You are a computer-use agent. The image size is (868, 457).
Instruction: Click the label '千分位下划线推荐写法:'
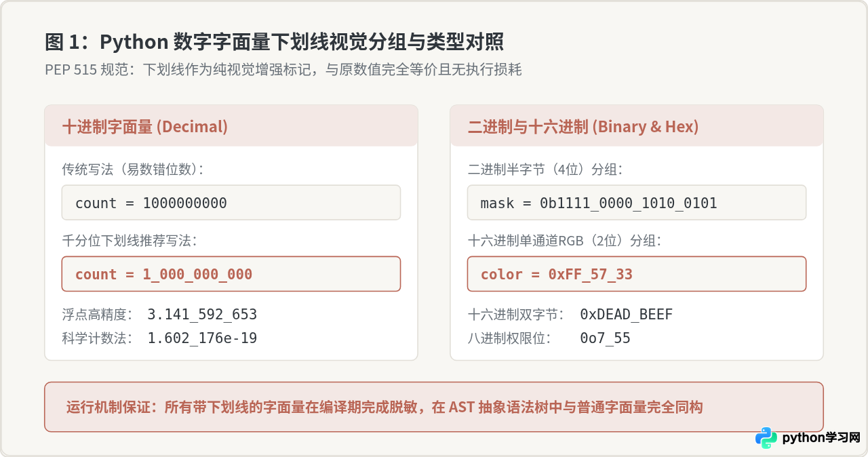coord(130,241)
